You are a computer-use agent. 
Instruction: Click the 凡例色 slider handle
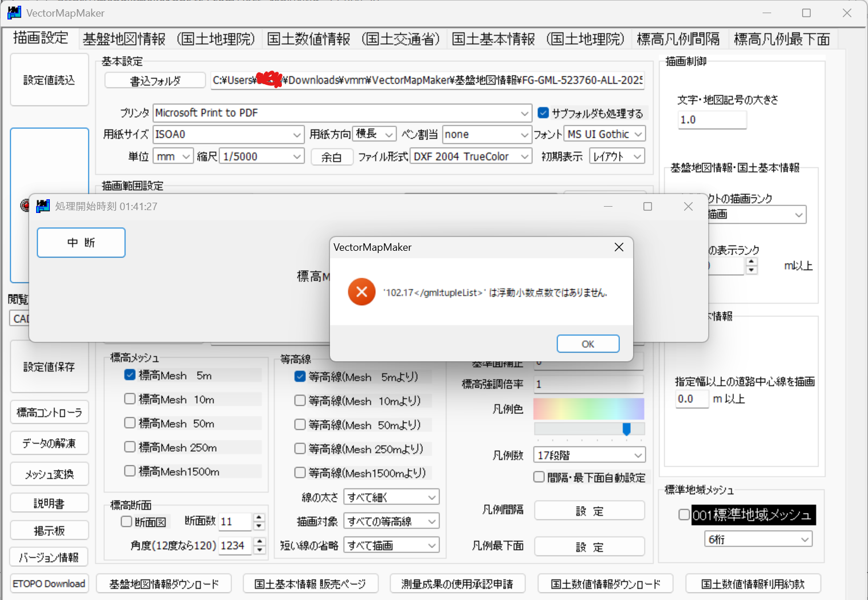coord(626,429)
